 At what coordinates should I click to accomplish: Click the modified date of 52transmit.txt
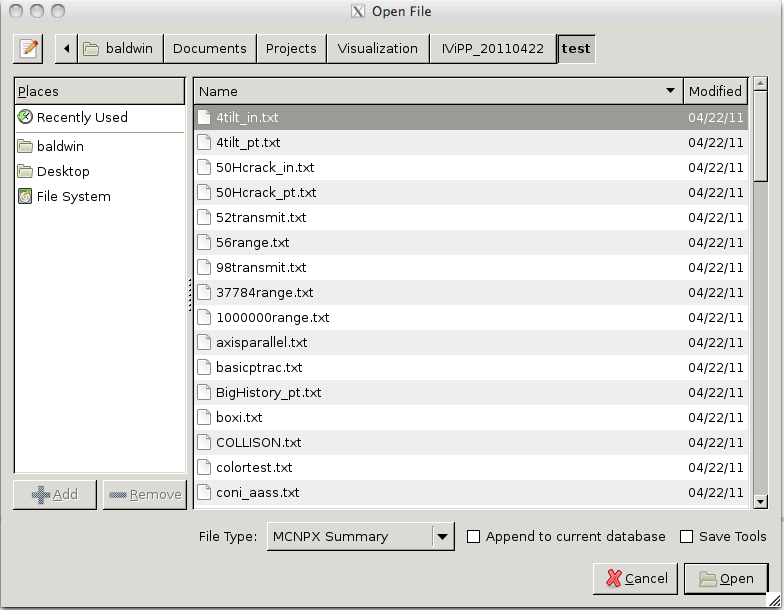coord(716,218)
